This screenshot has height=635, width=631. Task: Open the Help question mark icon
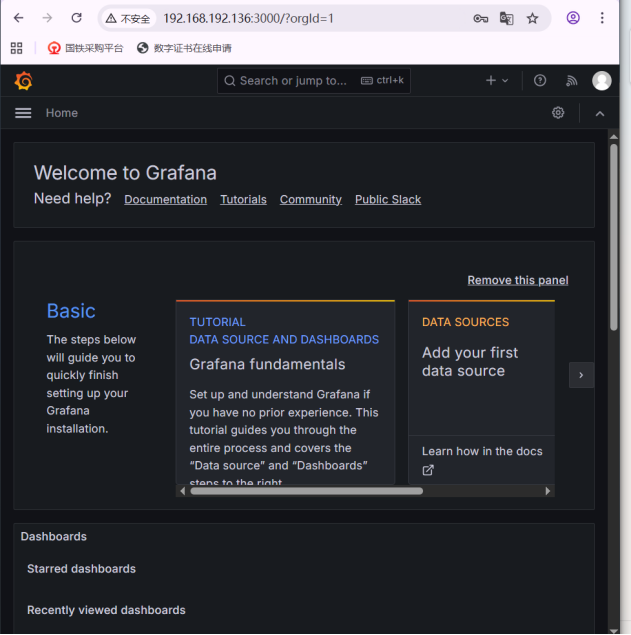pyautogui.click(x=539, y=81)
